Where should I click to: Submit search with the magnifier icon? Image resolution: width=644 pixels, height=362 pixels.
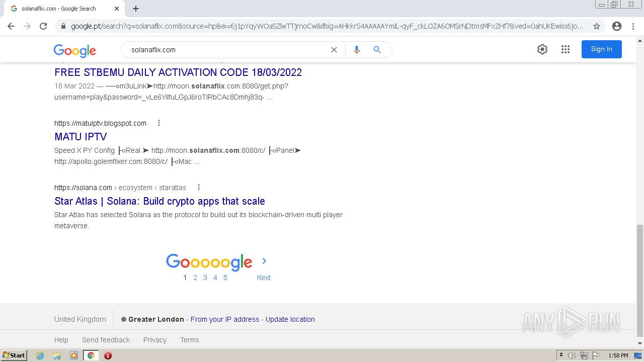point(377,50)
